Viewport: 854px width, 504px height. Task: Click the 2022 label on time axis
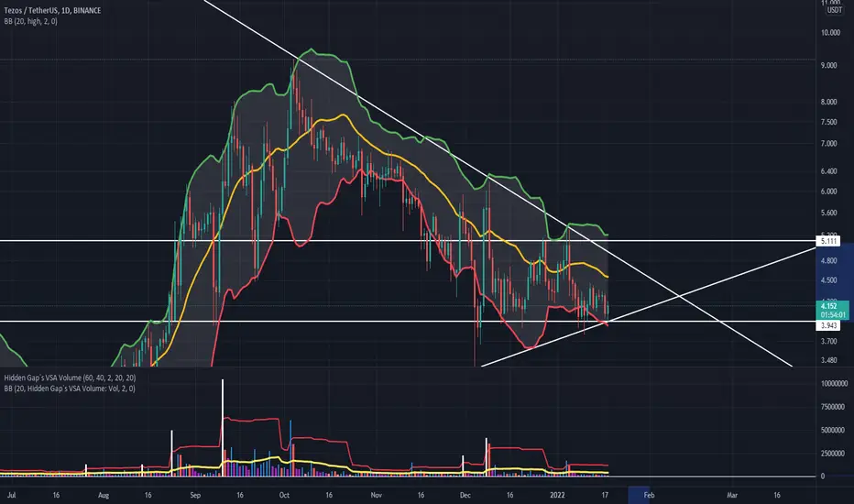coord(557,495)
